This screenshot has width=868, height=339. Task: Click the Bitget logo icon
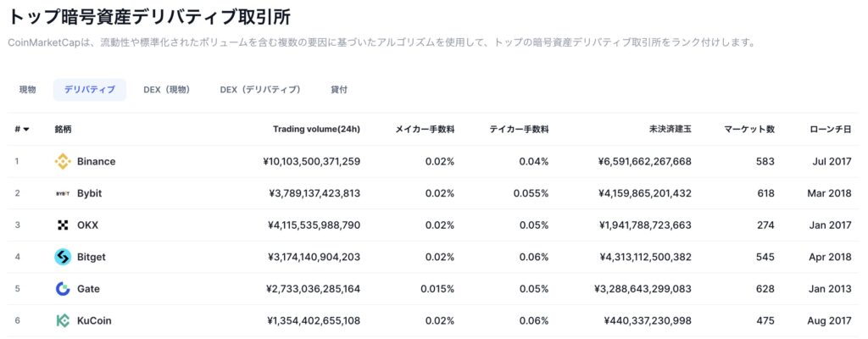(x=63, y=257)
